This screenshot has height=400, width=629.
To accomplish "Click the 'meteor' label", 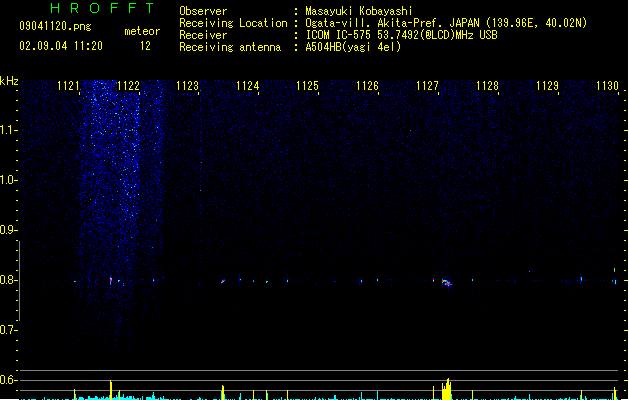I will click(142, 31).
